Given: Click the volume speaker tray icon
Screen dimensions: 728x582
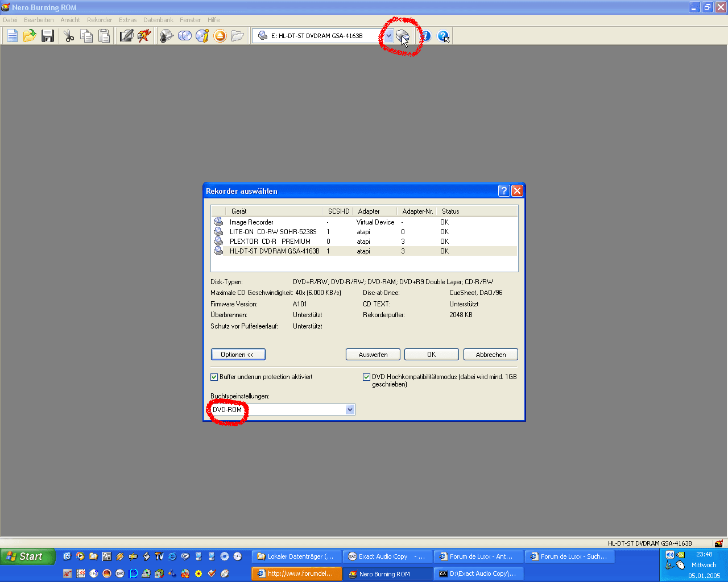Looking at the screenshot, I should (669, 555).
